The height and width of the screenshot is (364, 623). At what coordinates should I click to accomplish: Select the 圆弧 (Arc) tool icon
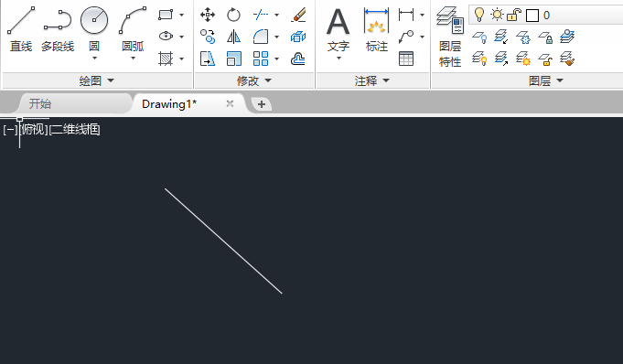(x=133, y=20)
